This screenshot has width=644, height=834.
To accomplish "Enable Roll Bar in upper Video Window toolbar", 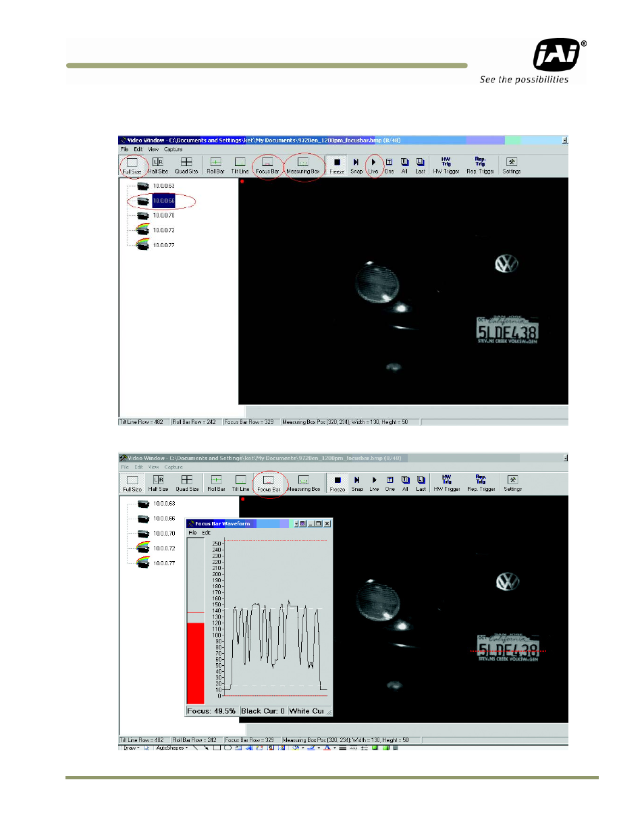I will click(215, 165).
